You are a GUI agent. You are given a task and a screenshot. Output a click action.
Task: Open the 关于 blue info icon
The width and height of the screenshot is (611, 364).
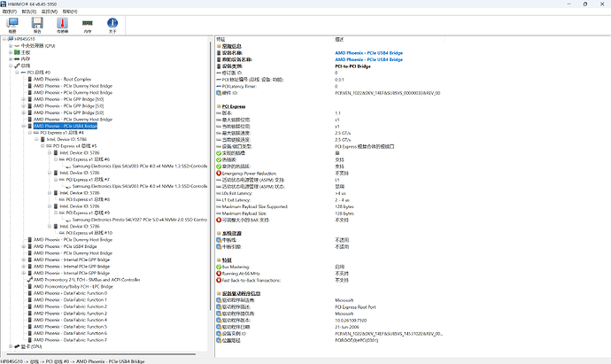tap(112, 23)
